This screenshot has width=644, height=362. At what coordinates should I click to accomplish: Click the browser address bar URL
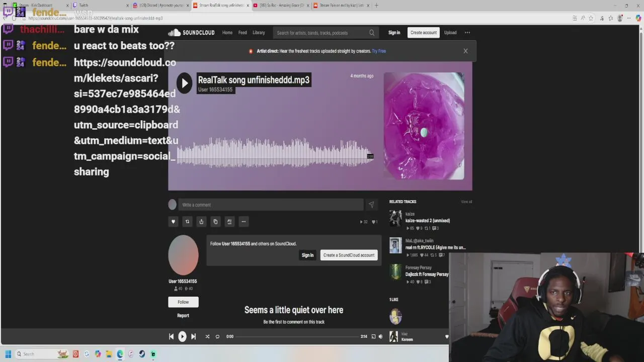pyautogui.click(x=96, y=18)
